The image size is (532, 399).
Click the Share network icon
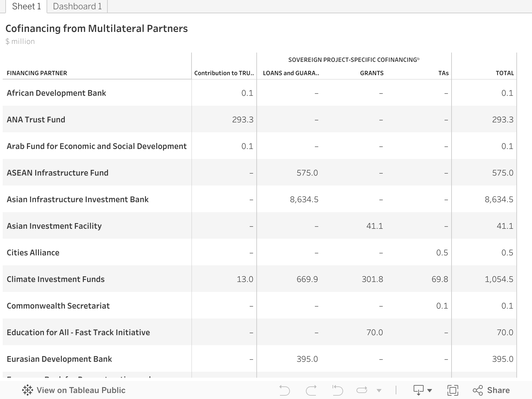pos(478,390)
